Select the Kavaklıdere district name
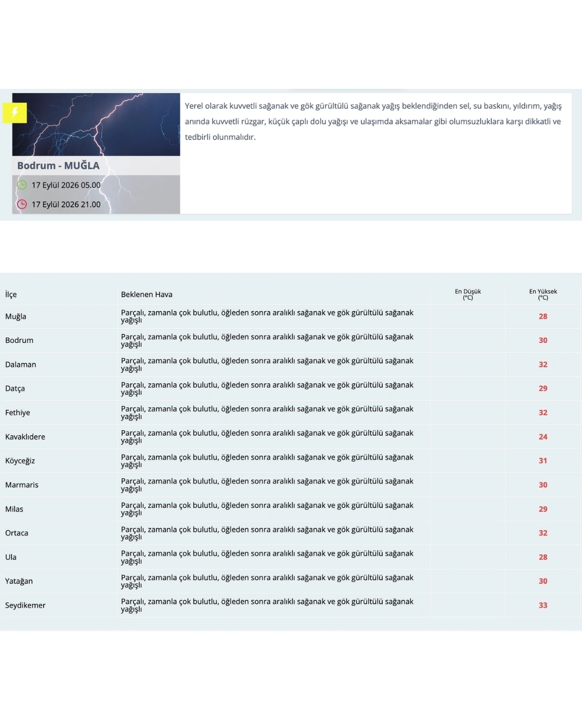Viewport: 582px width, 728px height. point(25,437)
